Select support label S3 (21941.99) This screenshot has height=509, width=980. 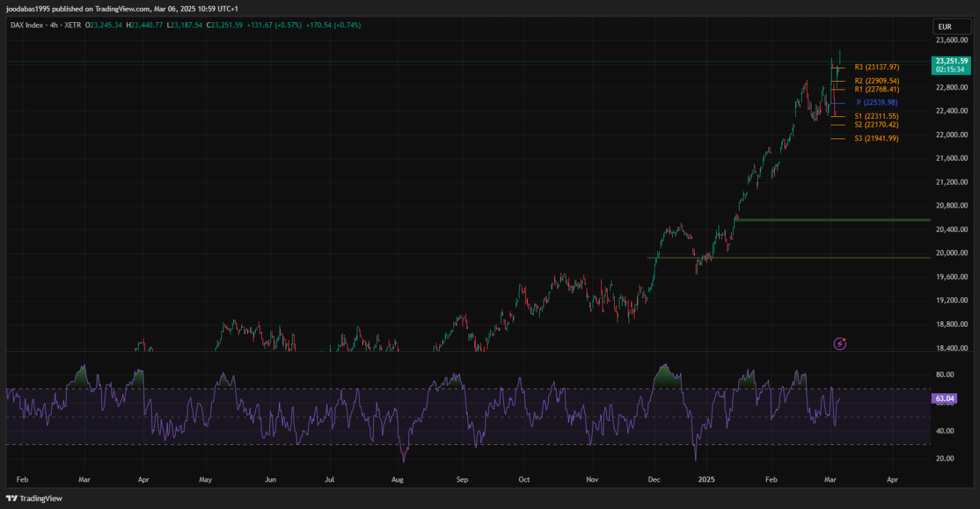point(877,139)
